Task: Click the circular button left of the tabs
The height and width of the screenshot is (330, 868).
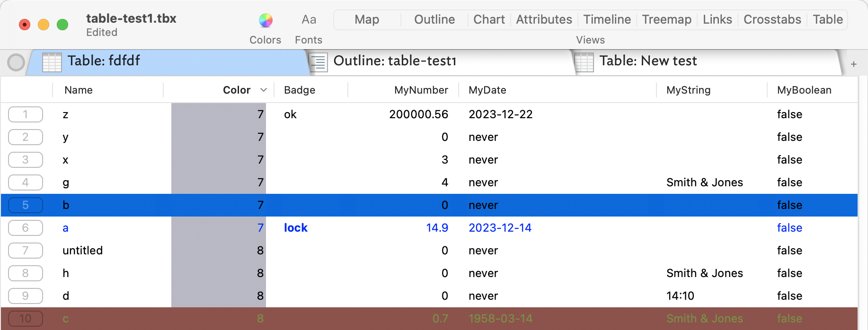Action: pyautogui.click(x=16, y=62)
